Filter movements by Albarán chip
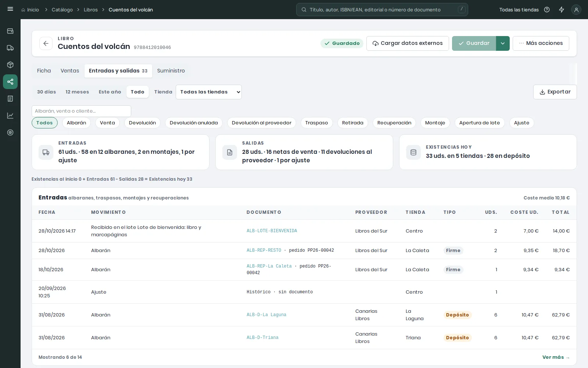The height and width of the screenshot is (368, 588). (76, 123)
